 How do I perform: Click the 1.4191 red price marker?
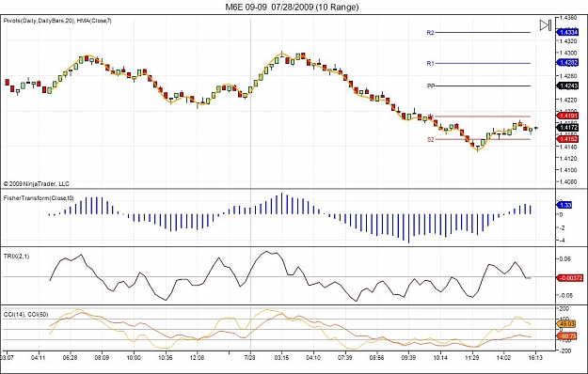pos(567,117)
